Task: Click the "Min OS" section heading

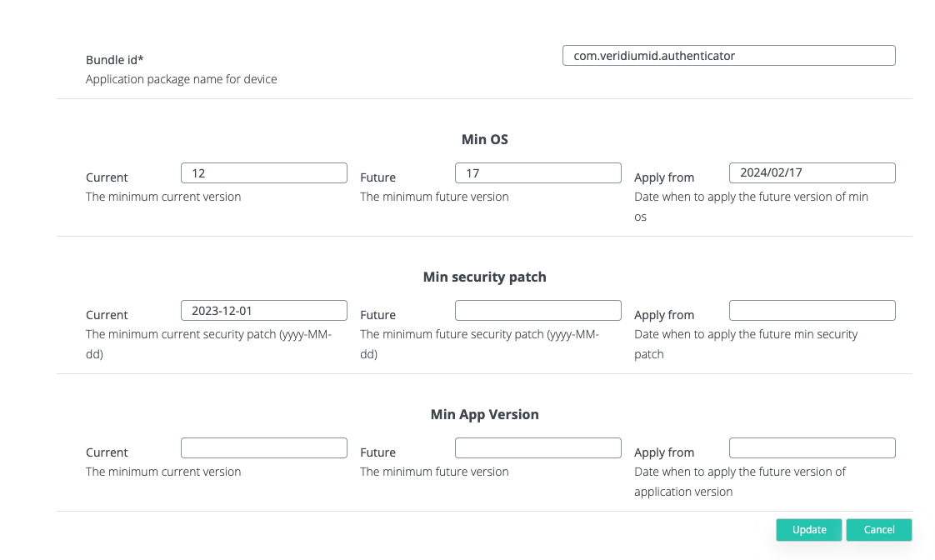Action: (x=484, y=139)
